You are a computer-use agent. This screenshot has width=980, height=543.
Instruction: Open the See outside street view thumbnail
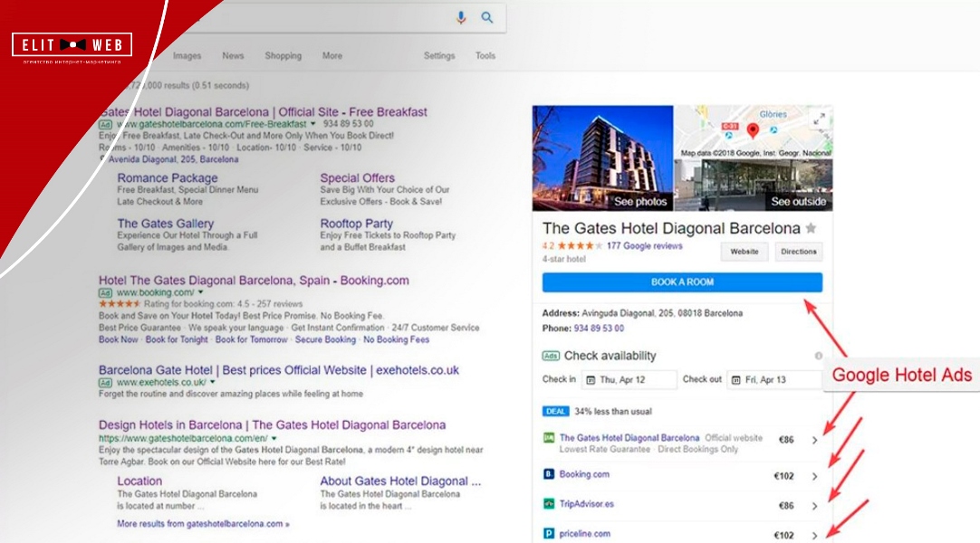(x=754, y=185)
